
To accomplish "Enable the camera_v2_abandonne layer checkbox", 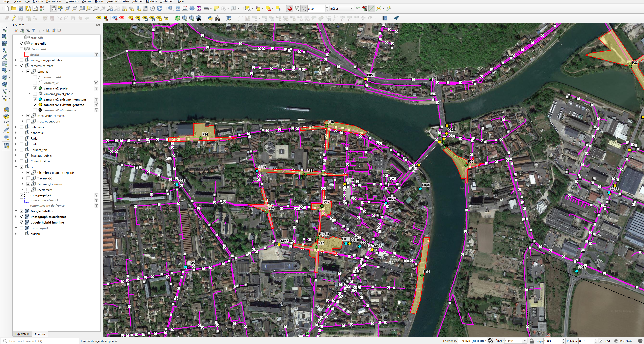I will pyautogui.click(x=35, y=110).
